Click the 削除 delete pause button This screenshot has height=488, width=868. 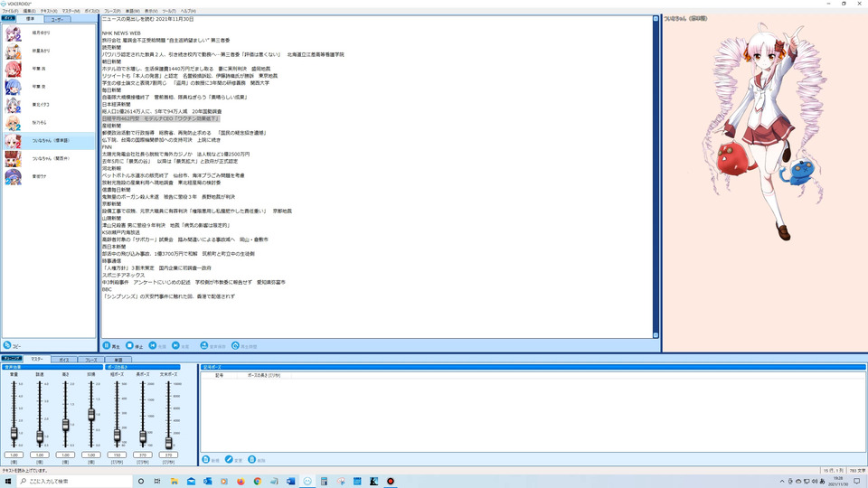[x=257, y=460]
